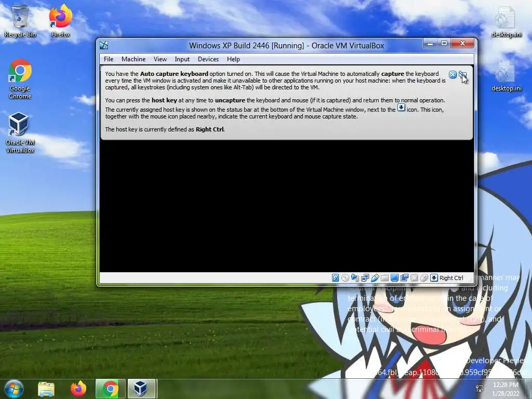
Task: Open the Help menu
Action: tap(233, 59)
